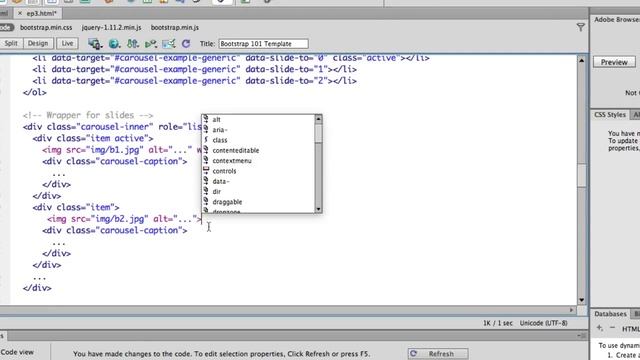Open the CSS Styles panel tab
Viewport: 640px width, 360px height.
(610, 115)
